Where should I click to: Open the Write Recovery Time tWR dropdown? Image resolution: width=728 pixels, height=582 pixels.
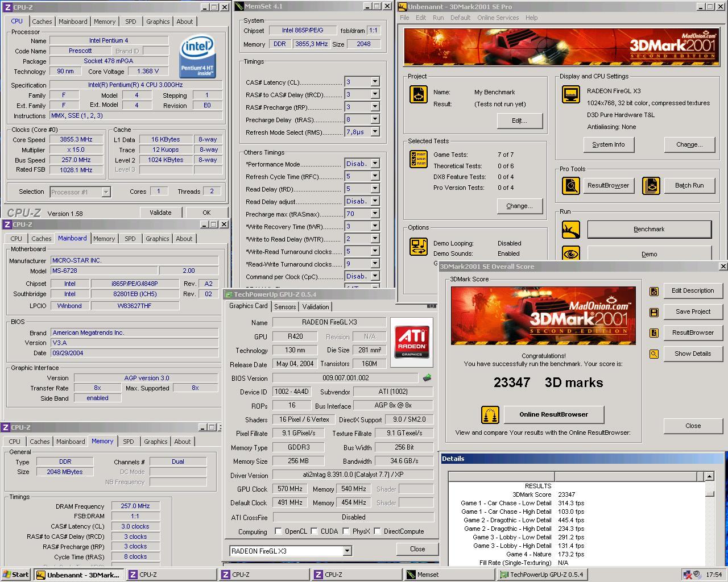coord(375,226)
